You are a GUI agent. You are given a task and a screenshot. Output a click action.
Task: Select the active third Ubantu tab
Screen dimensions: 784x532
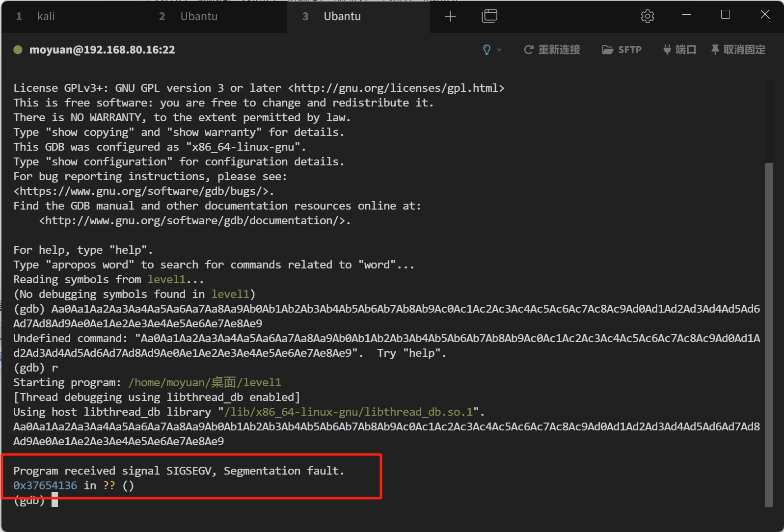point(342,17)
